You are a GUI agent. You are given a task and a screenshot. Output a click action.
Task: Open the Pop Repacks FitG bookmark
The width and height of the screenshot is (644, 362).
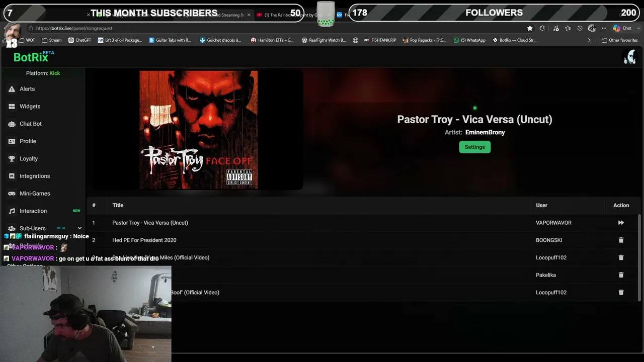425,40
